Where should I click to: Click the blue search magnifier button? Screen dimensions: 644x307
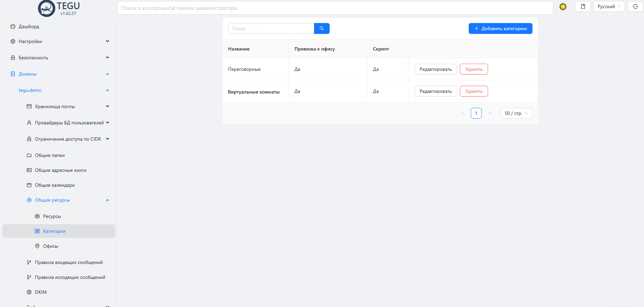point(321,28)
